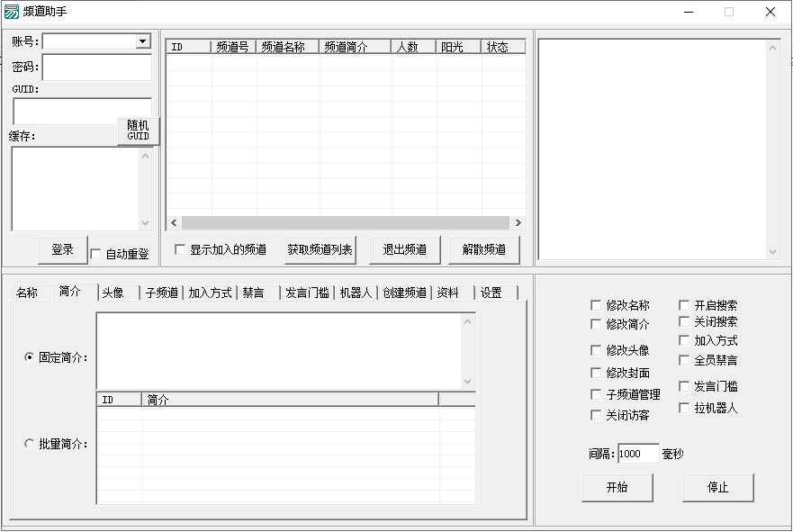
Task: Click the 解散频道 button
Action: point(483,249)
